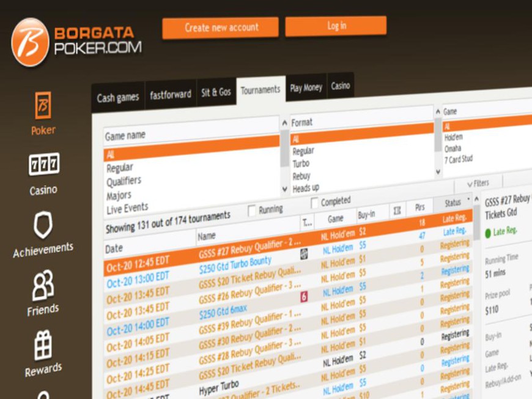
Task: Click the Oct-20 14:25 EDT date cell
Action: [x=138, y=373]
